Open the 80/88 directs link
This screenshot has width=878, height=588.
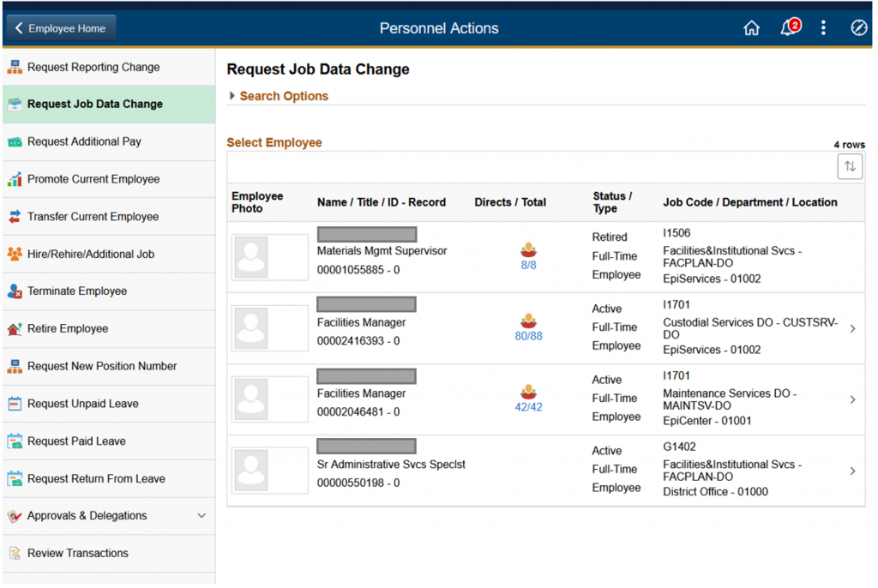click(528, 337)
